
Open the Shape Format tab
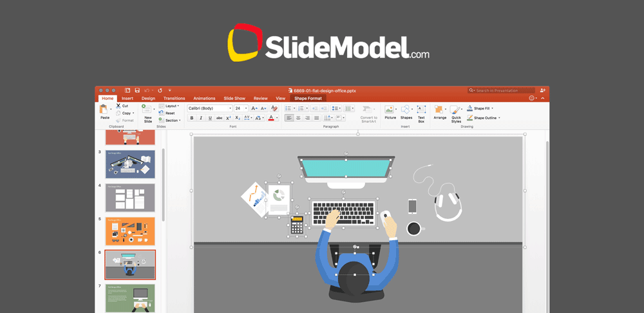click(308, 99)
